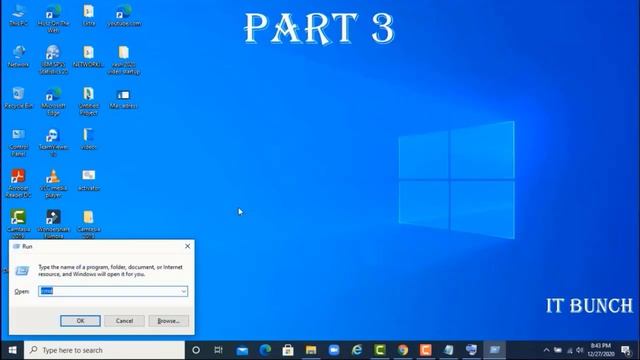
Task: Open the battery icon in system tray
Action: 558,350
